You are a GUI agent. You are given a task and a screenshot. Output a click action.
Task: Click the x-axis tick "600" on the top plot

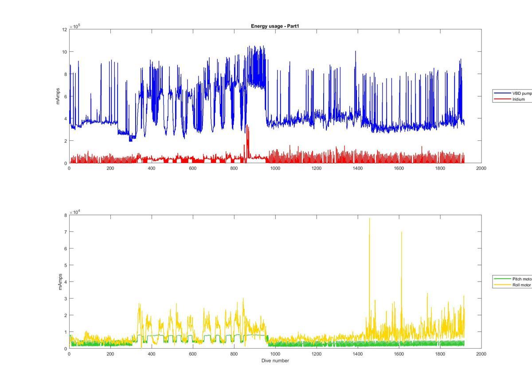coord(193,168)
